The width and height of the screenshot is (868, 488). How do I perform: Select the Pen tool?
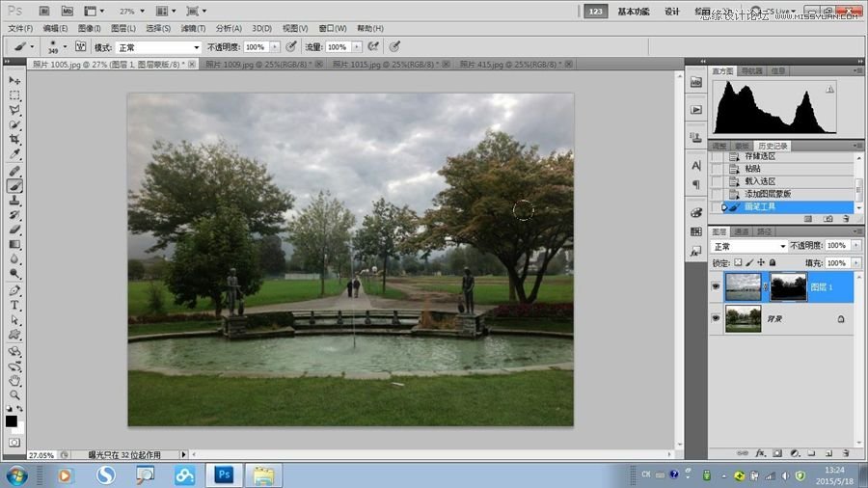tap(14, 290)
